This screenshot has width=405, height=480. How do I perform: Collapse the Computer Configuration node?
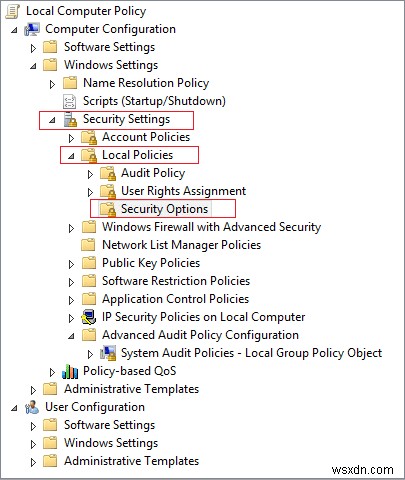pos(14,30)
